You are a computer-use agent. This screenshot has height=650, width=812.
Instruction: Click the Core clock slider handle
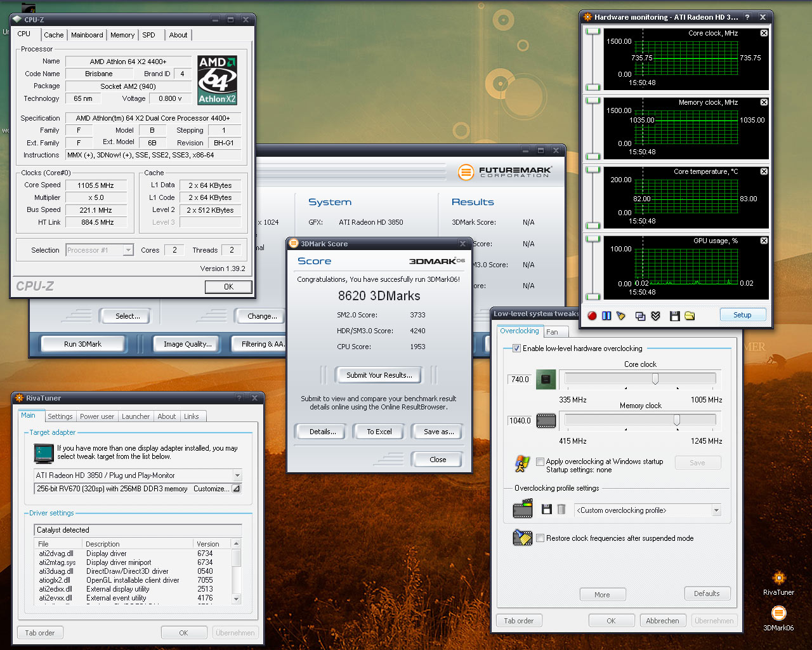[x=655, y=378]
